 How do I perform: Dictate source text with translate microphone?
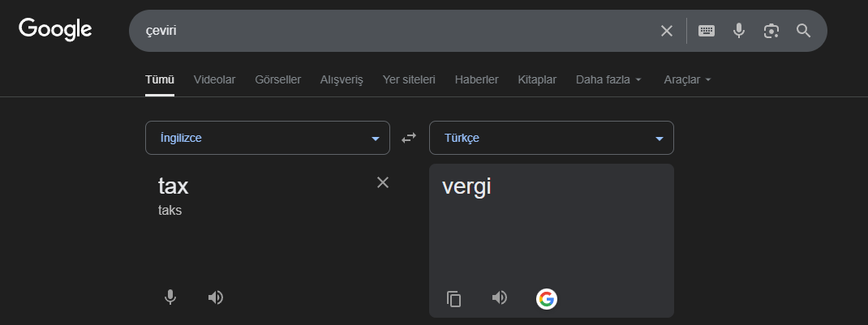pos(170,297)
